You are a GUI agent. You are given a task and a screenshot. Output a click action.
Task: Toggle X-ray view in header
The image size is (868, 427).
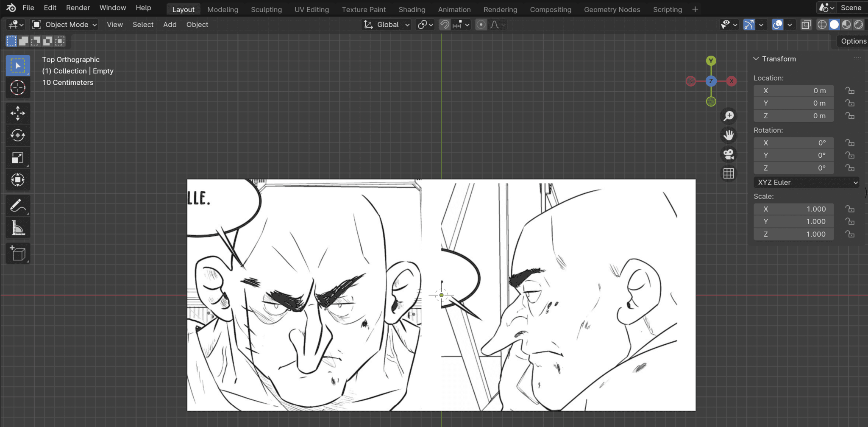[x=806, y=25]
